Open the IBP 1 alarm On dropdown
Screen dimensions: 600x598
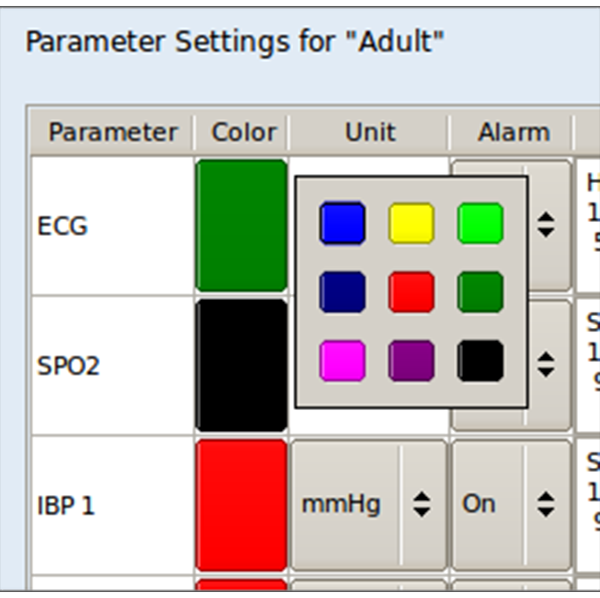point(510,505)
